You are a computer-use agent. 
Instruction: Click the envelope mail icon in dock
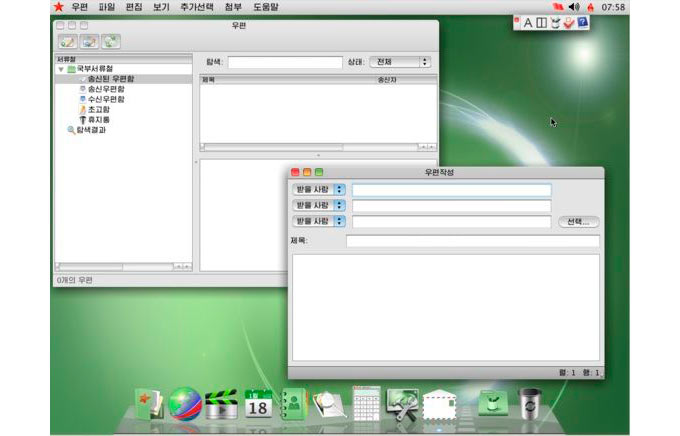[439, 404]
